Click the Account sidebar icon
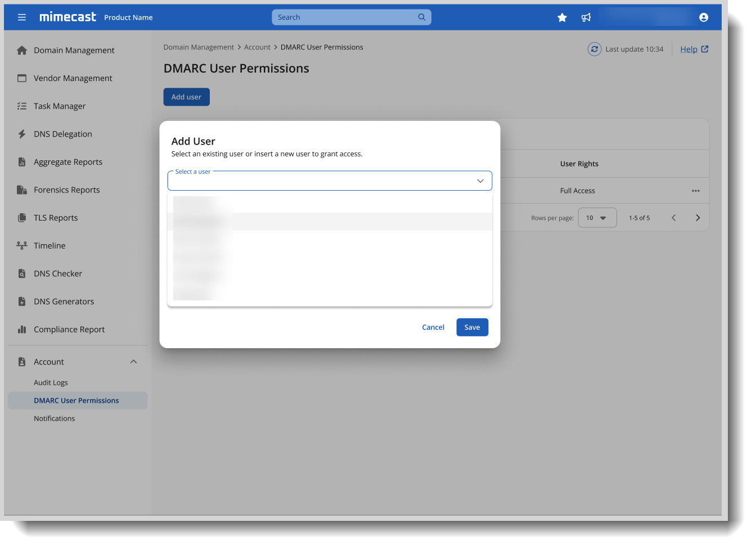Screen dimensions: 756x549 22,362
